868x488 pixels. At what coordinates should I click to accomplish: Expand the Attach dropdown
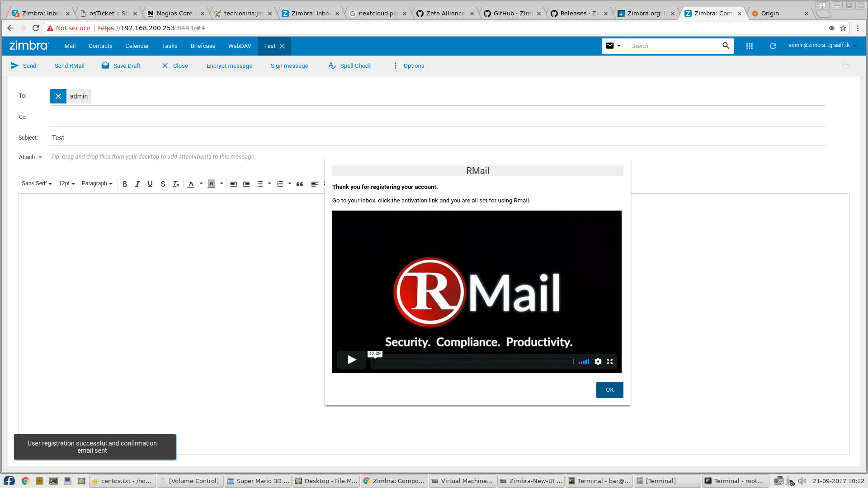(31, 157)
